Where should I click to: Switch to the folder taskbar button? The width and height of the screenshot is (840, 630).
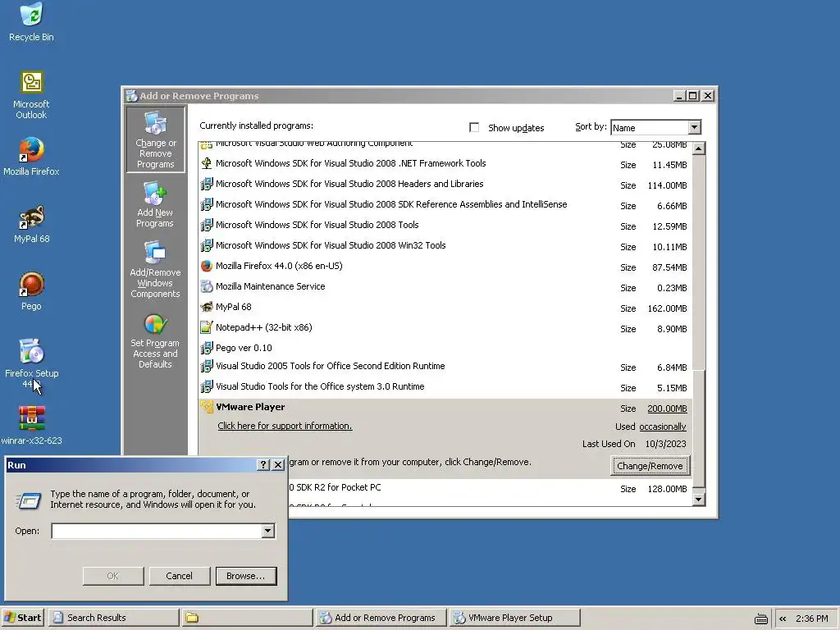(246, 618)
